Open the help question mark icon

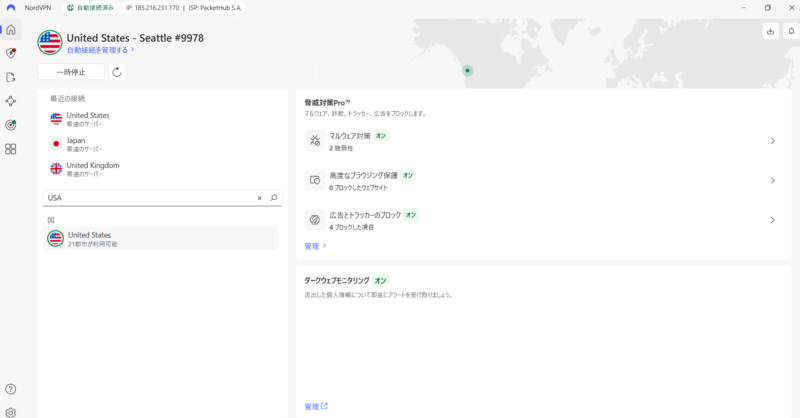[x=11, y=389]
